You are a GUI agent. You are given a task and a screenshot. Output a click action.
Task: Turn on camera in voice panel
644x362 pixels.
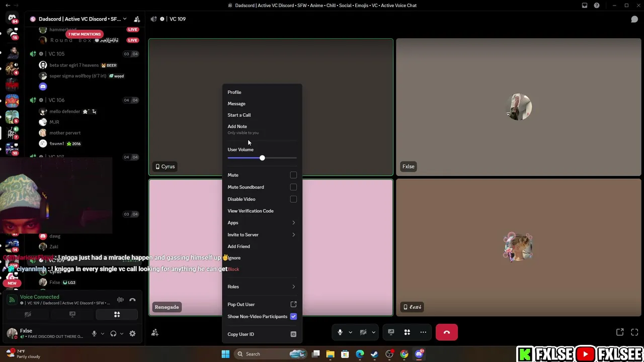[x=28, y=315]
